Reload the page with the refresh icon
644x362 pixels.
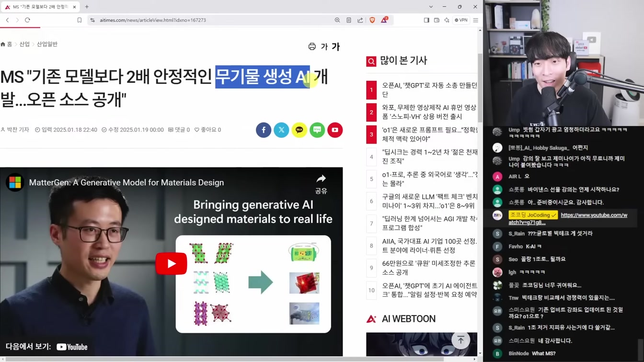tap(27, 20)
